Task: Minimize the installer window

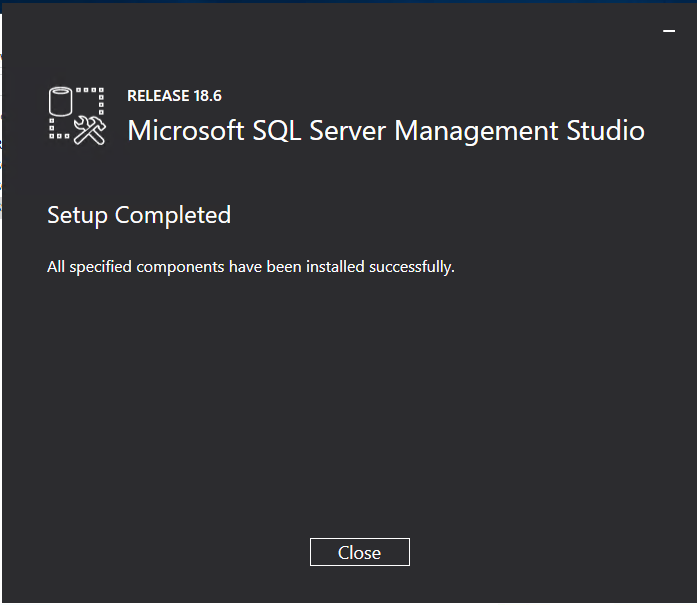Action: coord(669,32)
